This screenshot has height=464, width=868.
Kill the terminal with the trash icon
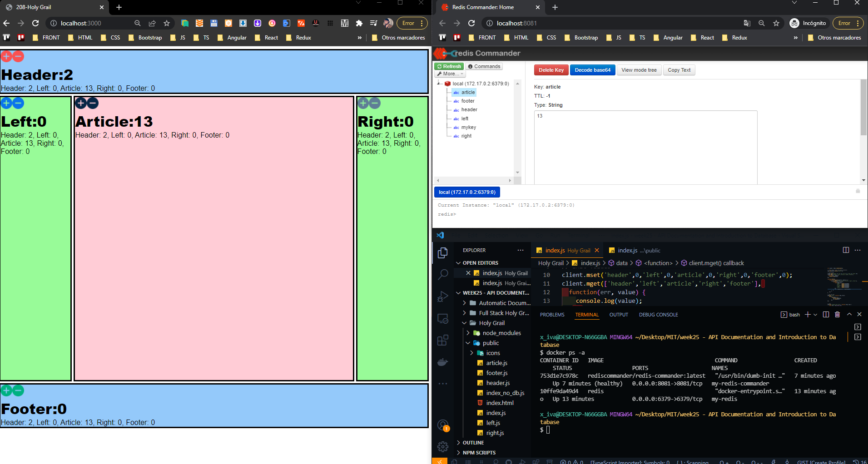[837, 314]
